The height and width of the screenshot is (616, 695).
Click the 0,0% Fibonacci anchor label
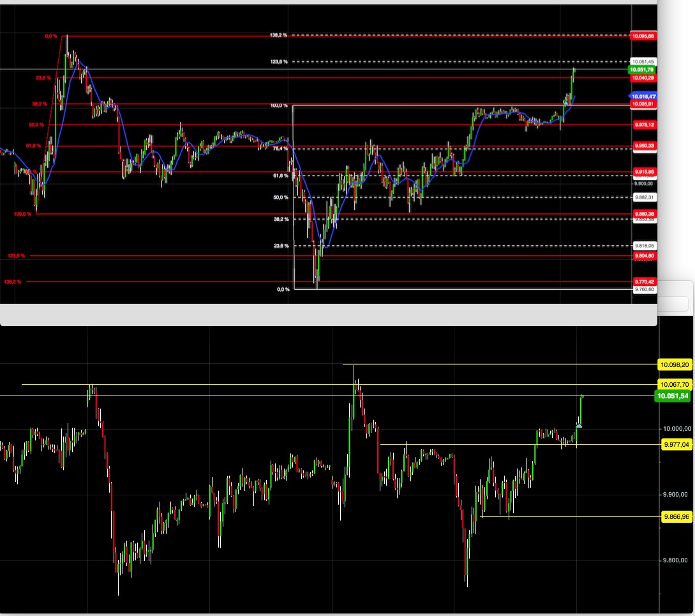click(51, 36)
